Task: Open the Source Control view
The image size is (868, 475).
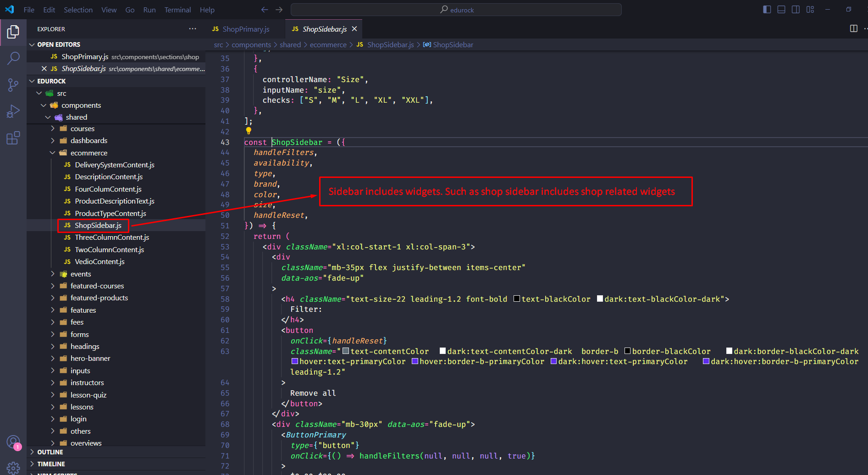Action: click(13, 85)
